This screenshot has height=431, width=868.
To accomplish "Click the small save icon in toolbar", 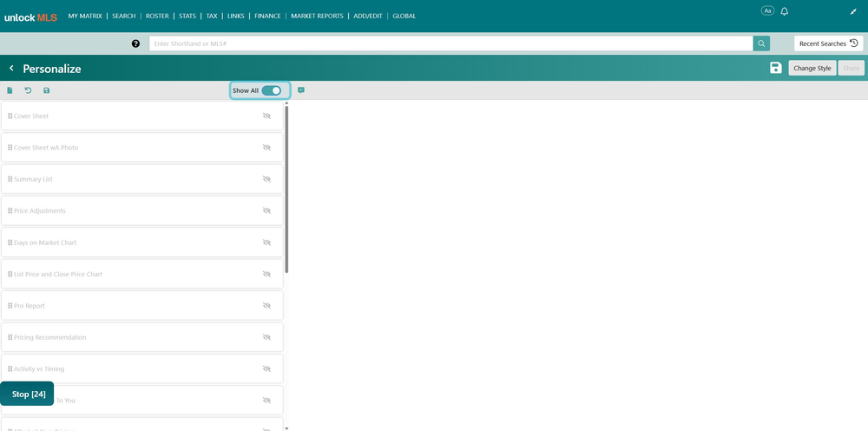I will pos(47,90).
